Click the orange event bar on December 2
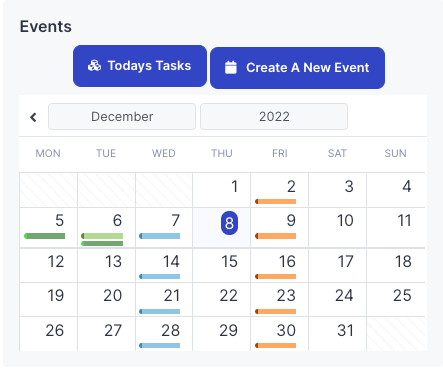 276,201
